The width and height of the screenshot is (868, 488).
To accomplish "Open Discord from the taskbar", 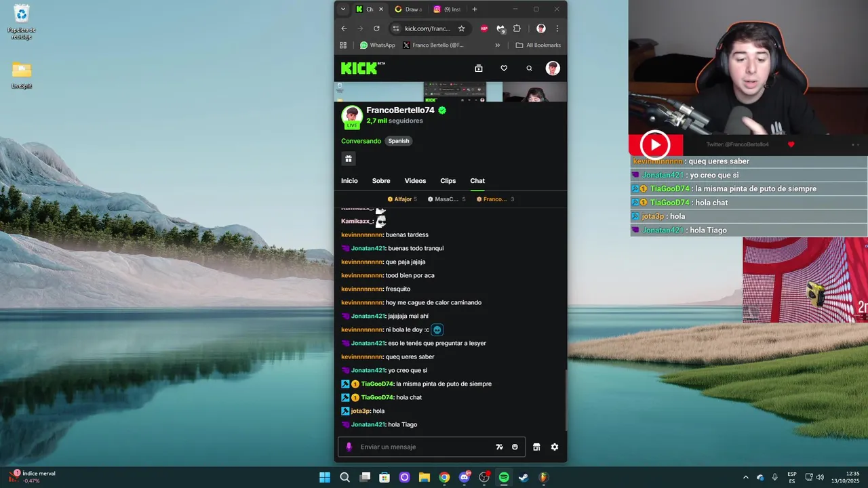I will (x=465, y=477).
